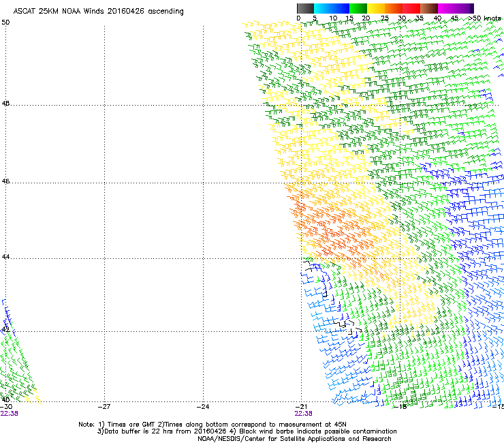Click the longitude label '-24'
Image resolution: width=504 pixels, height=443 pixels.
[203, 407]
